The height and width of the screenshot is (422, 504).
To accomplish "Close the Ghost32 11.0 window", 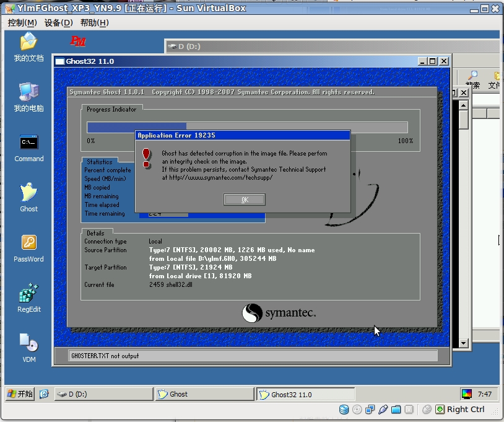I will pyautogui.click(x=444, y=61).
